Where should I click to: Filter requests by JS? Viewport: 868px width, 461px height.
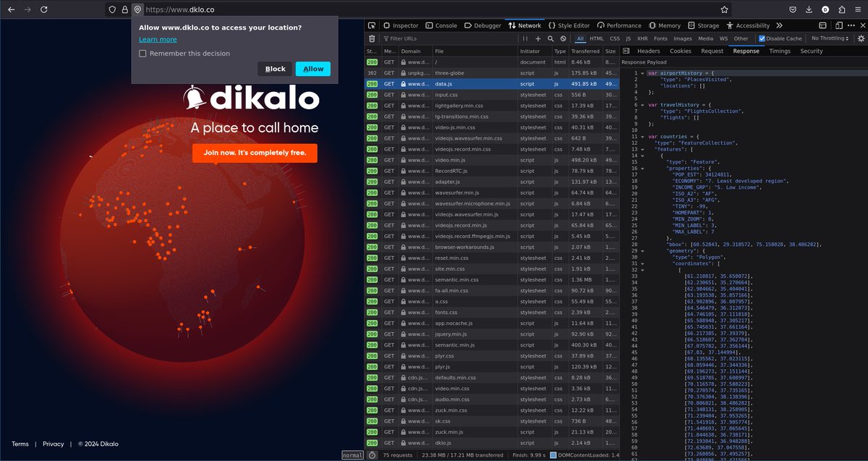[628, 38]
